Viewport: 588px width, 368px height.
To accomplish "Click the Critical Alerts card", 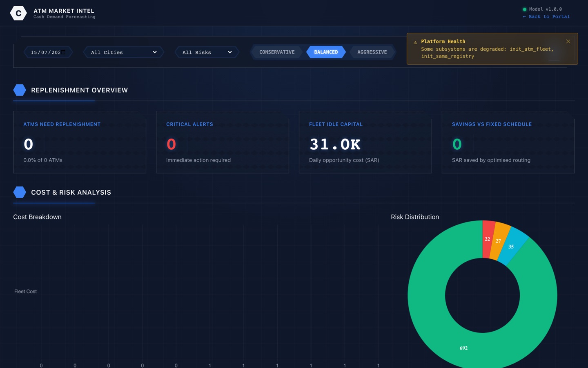I will point(223,142).
